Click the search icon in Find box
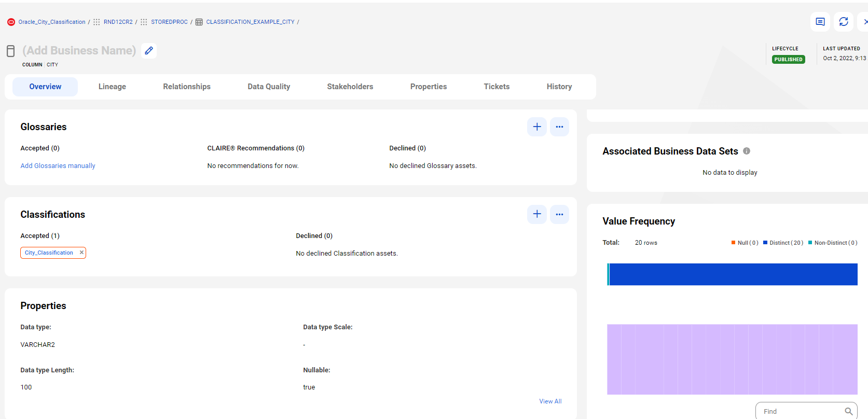Viewport: 868px width, 419px height. 848,411
